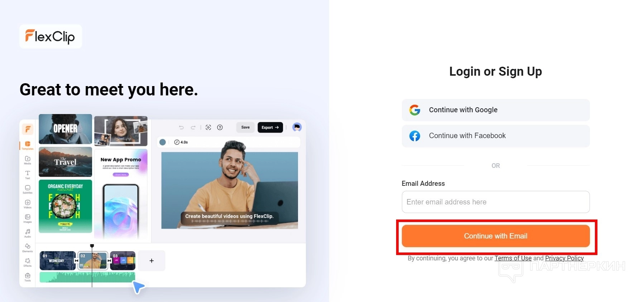
Task: Click the Save button in preview
Action: (x=245, y=127)
